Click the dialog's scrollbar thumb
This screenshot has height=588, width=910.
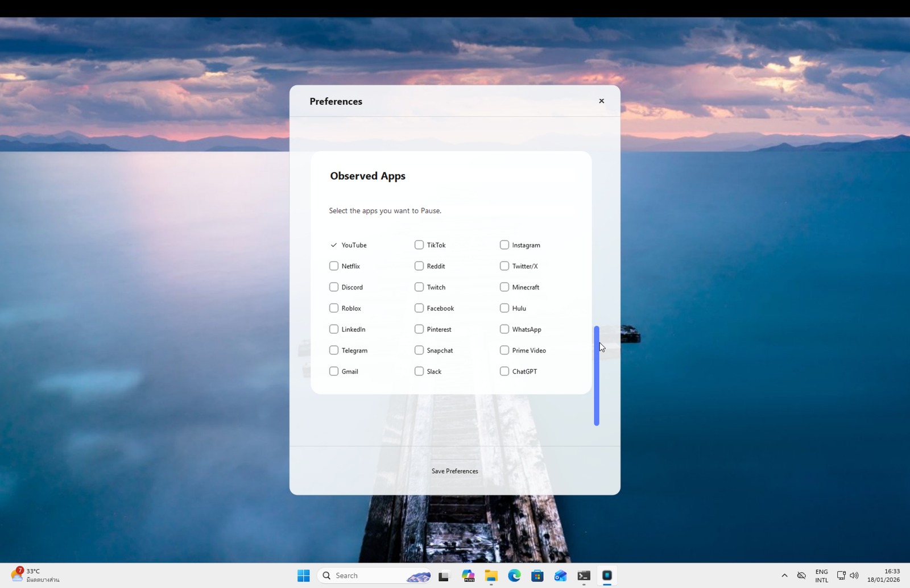(597, 375)
